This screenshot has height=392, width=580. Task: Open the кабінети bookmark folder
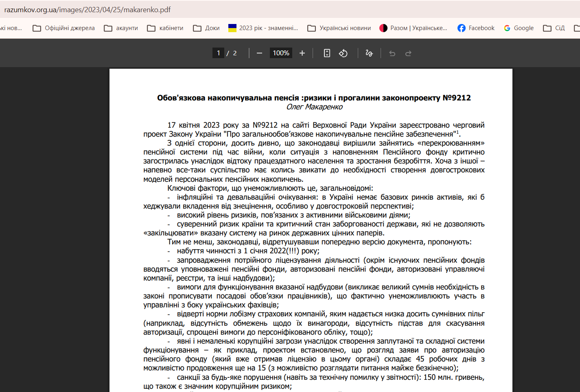tap(165, 28)
